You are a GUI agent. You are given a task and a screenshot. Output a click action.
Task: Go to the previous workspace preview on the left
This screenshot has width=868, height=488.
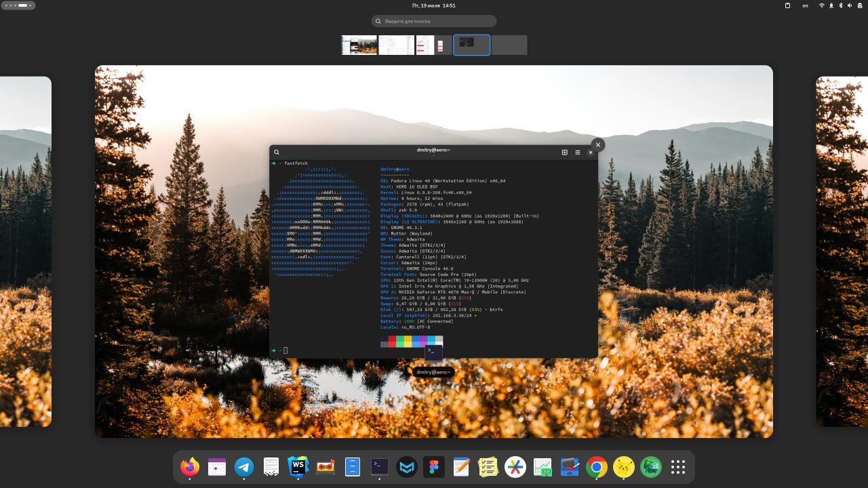coord(26,251)
